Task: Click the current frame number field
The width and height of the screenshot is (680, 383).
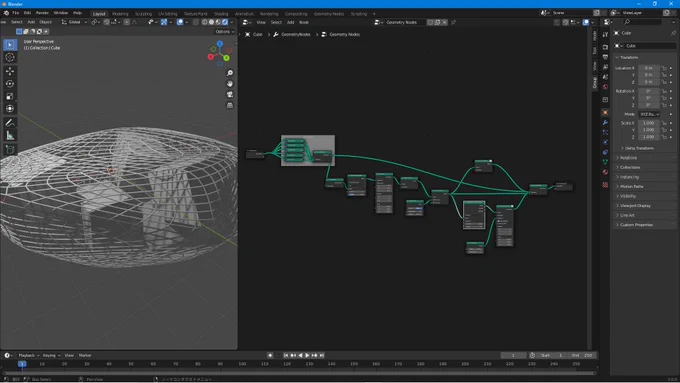Action: (513, 355)
